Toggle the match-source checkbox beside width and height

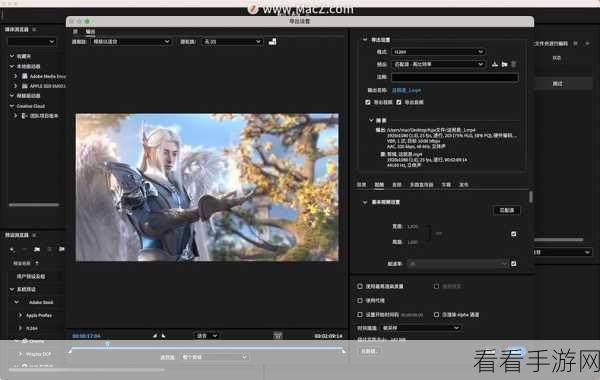click(x=514, y=234)
